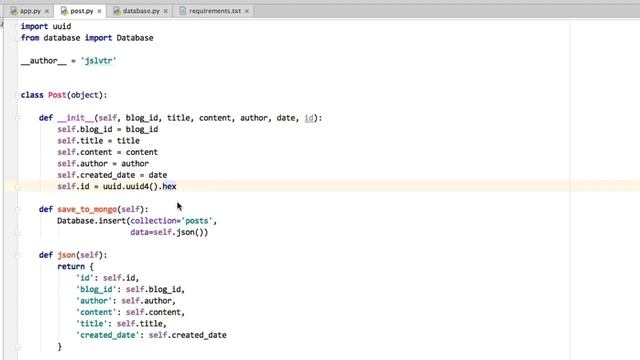Click fold end marker beside closing brace
The width and height of the screenshot is (640, 360).
click(x=18, y=347)
